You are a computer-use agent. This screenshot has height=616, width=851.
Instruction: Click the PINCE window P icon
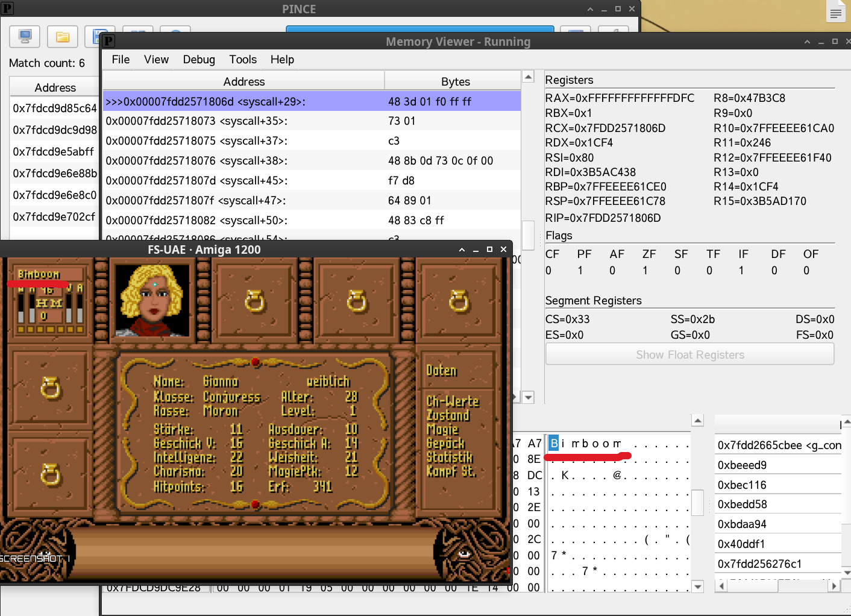click(x=7, y=8)
